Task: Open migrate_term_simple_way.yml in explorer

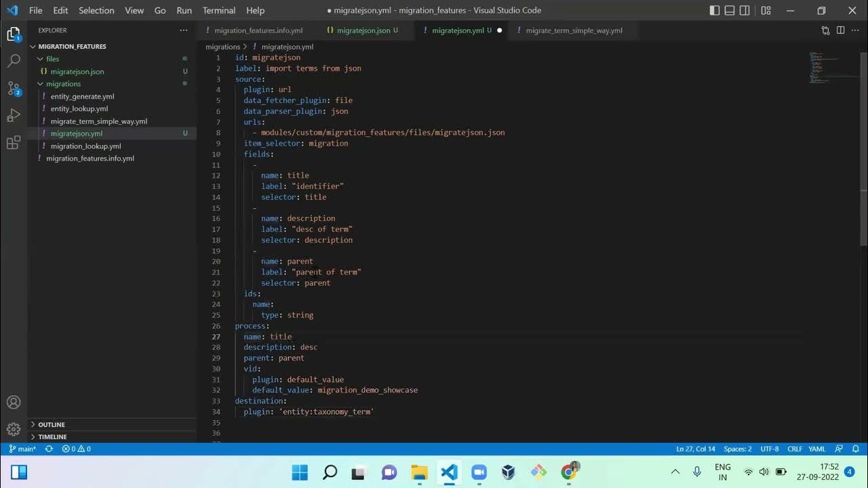Action: [98, 121]
